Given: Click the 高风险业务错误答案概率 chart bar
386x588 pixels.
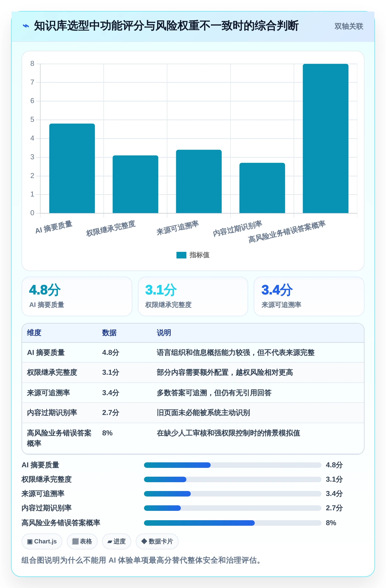Looking at the screenshot, I should [326, 138].
